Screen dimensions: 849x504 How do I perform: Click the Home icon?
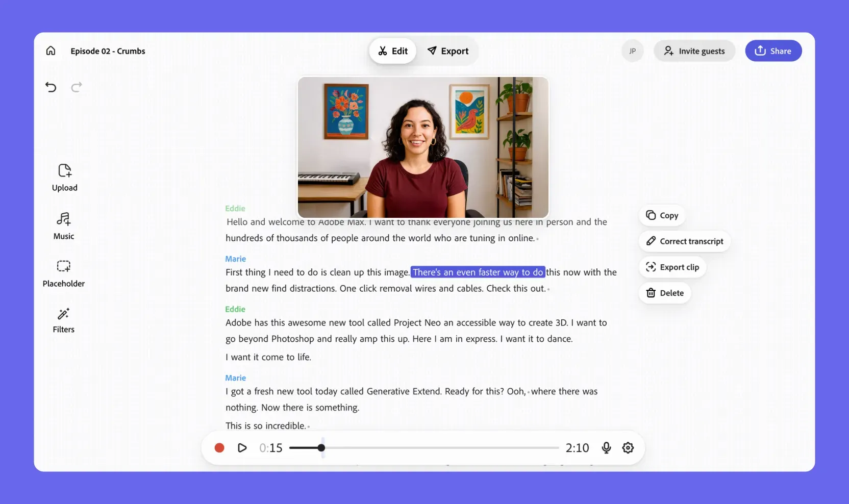coord(51,51)
